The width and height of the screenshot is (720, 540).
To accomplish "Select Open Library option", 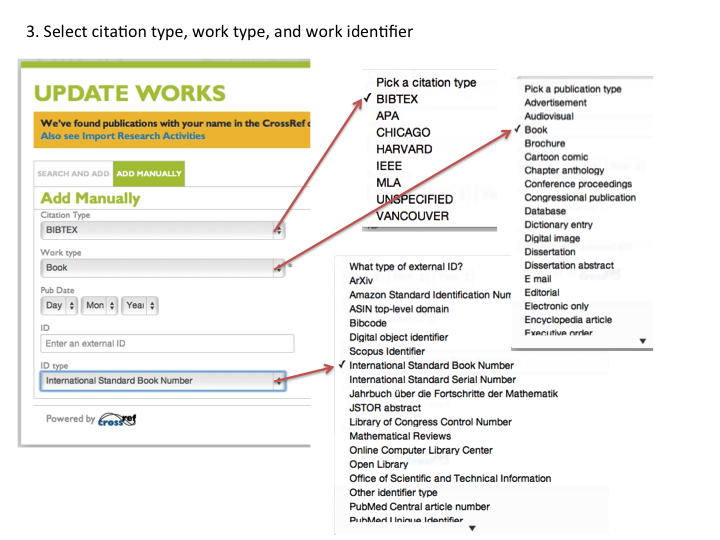I will (x=378, y=464).
